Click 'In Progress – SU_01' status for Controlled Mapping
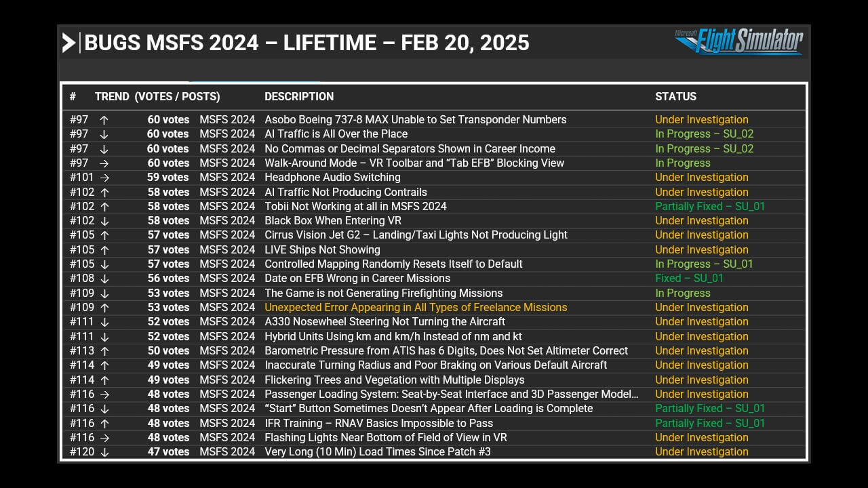The image size is (868, 488). click(704, 264)
